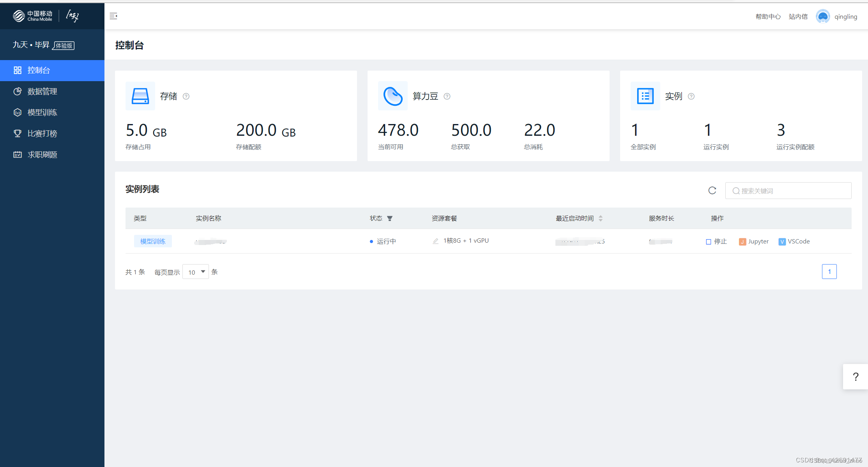The height and width of the screenshot is (467, 868).
Task: Go to pagination page 1
Action: click(x=829, y=272)
